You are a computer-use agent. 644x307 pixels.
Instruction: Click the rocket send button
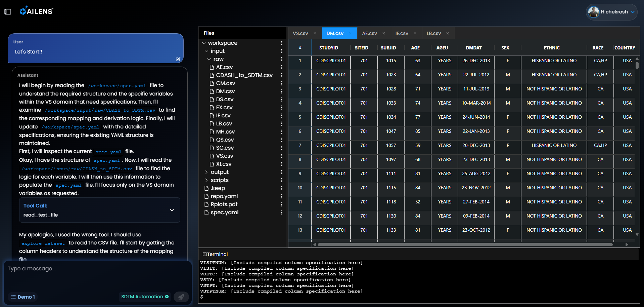coord(181,297)
